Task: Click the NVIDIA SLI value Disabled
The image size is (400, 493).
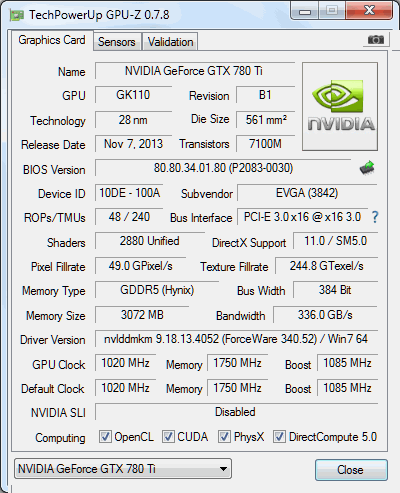Action: click(x=236, y=412)
